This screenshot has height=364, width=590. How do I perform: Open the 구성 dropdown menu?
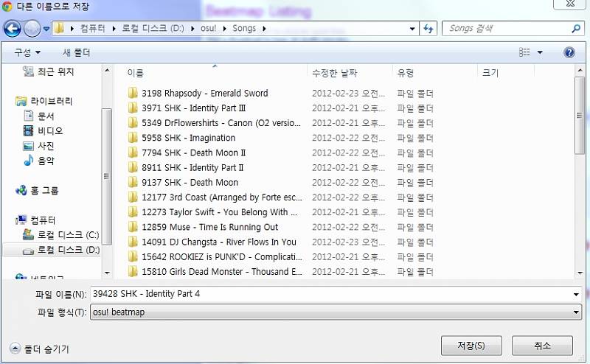[27, 52]
